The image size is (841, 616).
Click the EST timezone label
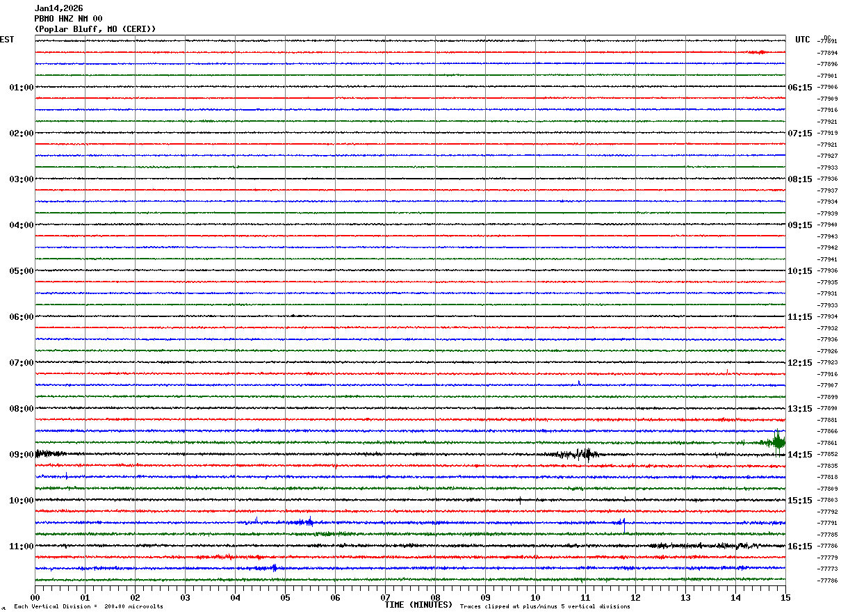7,40
